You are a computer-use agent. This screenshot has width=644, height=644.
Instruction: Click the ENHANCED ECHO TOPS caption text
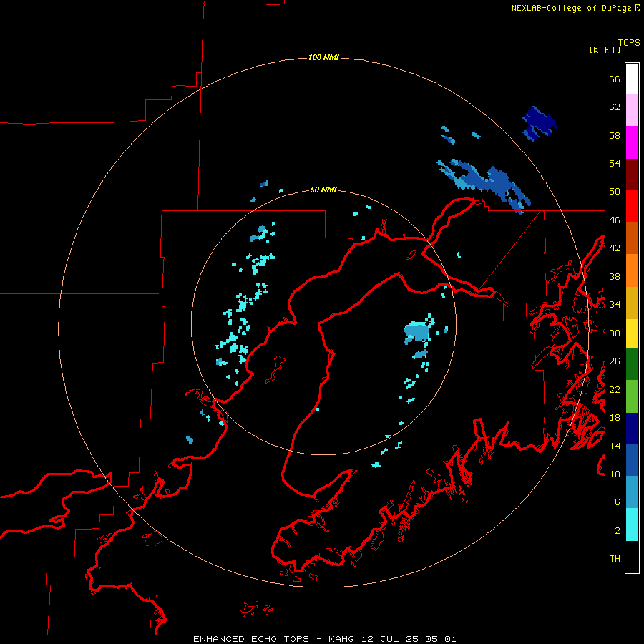(x=251, y=639)
